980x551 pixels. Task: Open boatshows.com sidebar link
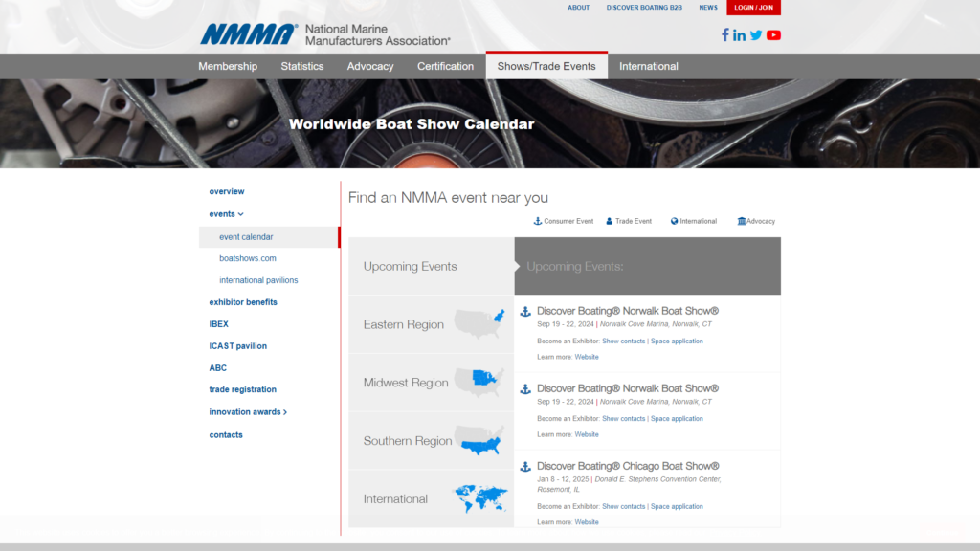(248, 258)
